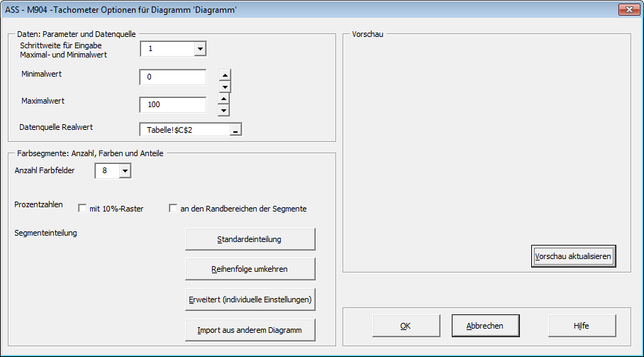Refresh with 'Vorschau aktualisieren' button
This screenshot has height=357, width=644.
tap(573, 256)
